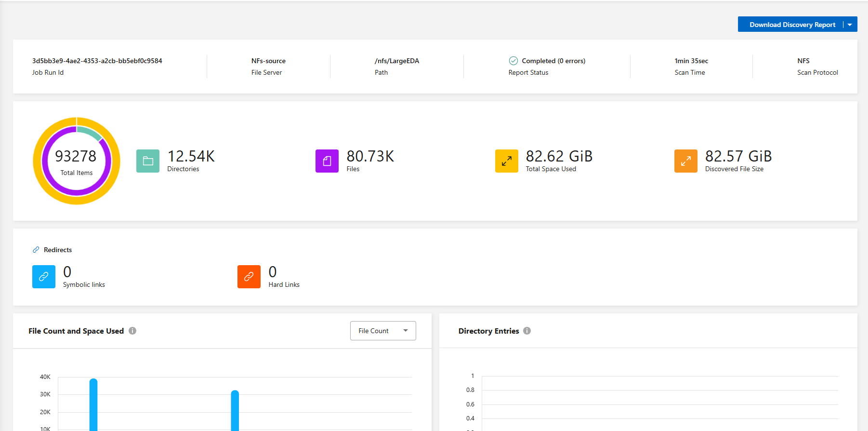The width and height of the screenshot is (868, 431).
Task: Click the 82.62 GiB total space value
Action: point(559,156)
